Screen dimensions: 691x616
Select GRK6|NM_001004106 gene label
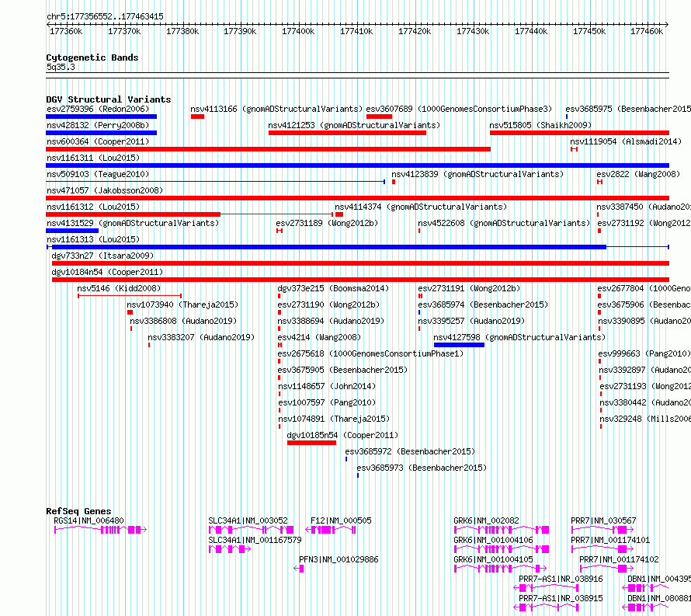(x=493, y=540)
